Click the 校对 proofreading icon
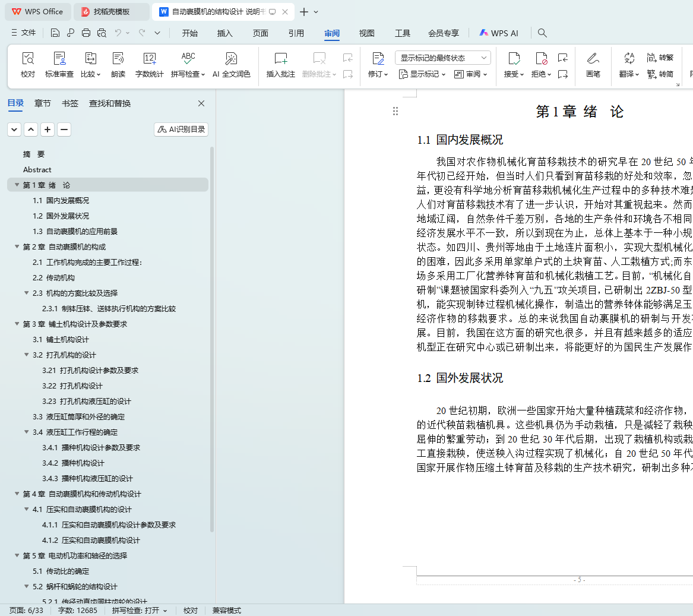 click(28, 65)
